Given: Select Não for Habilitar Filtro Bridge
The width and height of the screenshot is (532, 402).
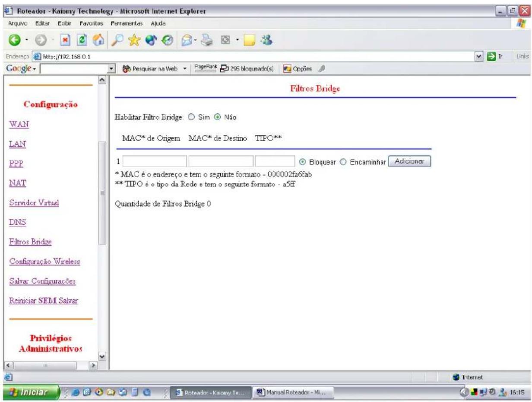Looking at the screenshot, I should tap(217, 116).
